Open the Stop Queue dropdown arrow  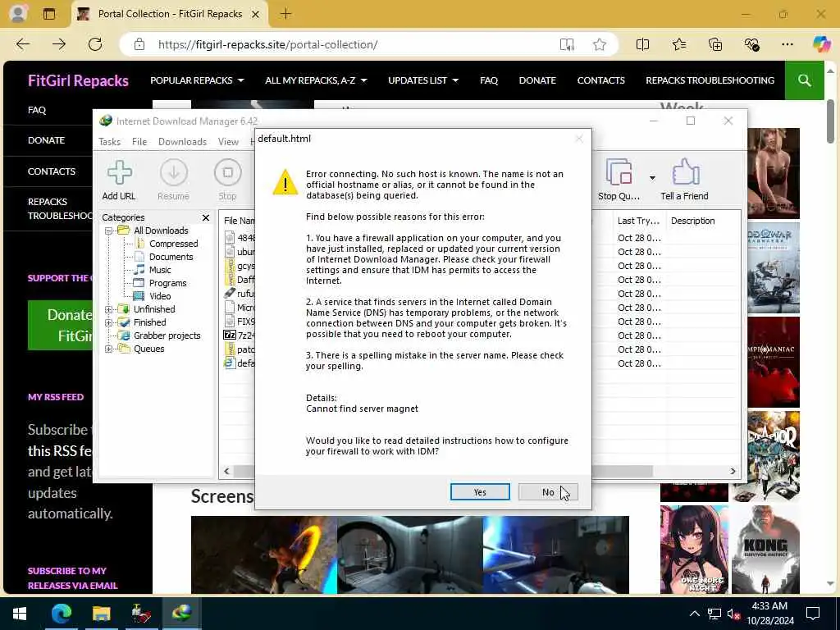tap(652, 178)
